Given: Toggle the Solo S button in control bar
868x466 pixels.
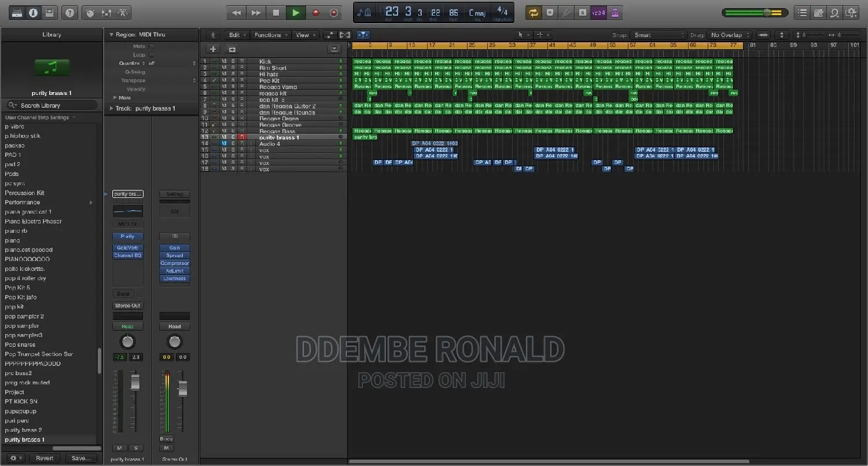Looking at the screenshot, I should (x=582, y=12).
